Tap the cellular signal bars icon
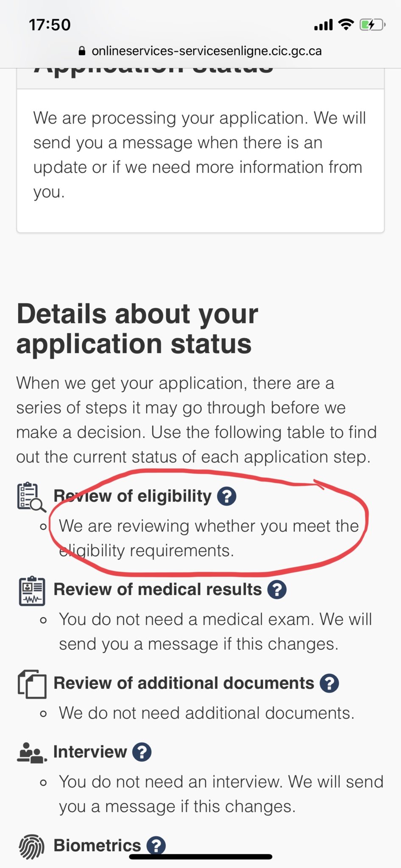The height and width of the screenshot is (868, 401). pos(323,25)
